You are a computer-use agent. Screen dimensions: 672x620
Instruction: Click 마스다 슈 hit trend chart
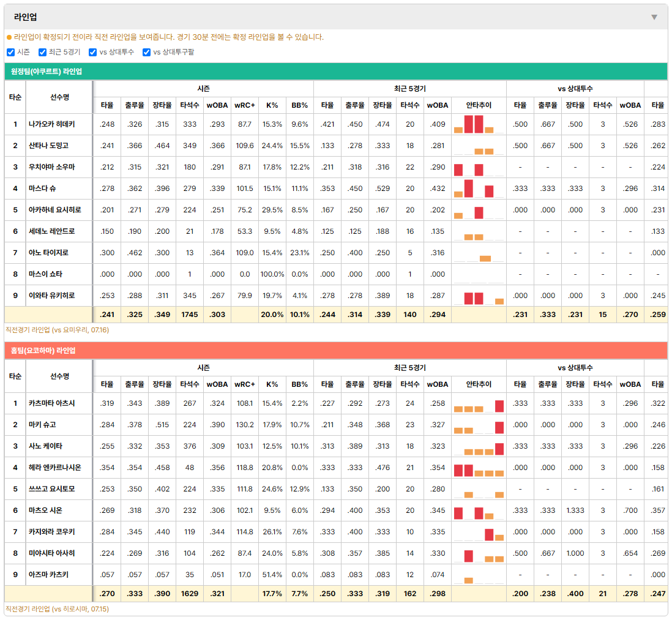pyautogui.click(x=479, y=189)
